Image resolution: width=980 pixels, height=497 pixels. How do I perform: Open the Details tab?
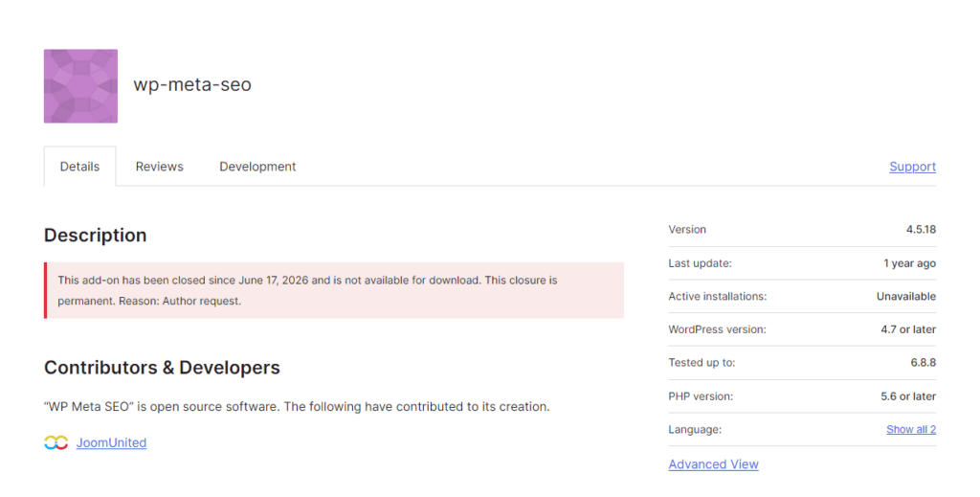[x=80, y=167]
